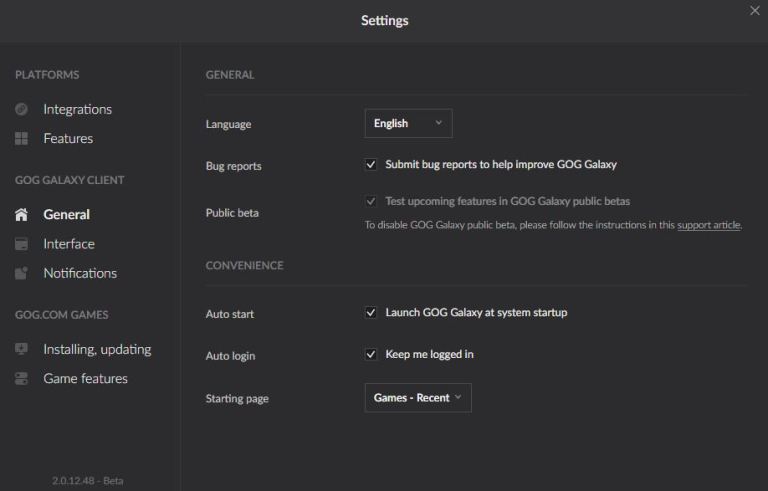Viewport: 768px width, 491px height.
Task: Click the version text 2.0.12.48 - Beta
Action: 88,481
